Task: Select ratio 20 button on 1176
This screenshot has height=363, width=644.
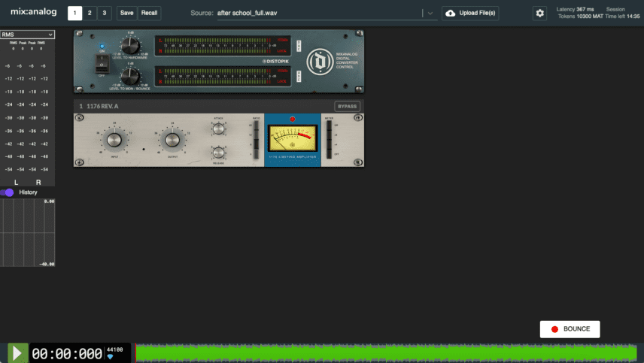Action: pyautogui.click(x=256, y=126)
